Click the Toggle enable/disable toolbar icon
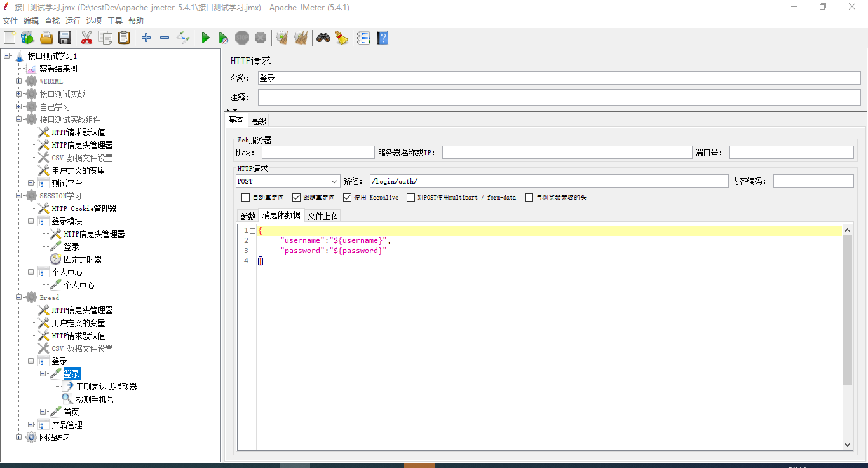Screen dimensions: 868x468 pyautogui.click(x=183, y=38)
